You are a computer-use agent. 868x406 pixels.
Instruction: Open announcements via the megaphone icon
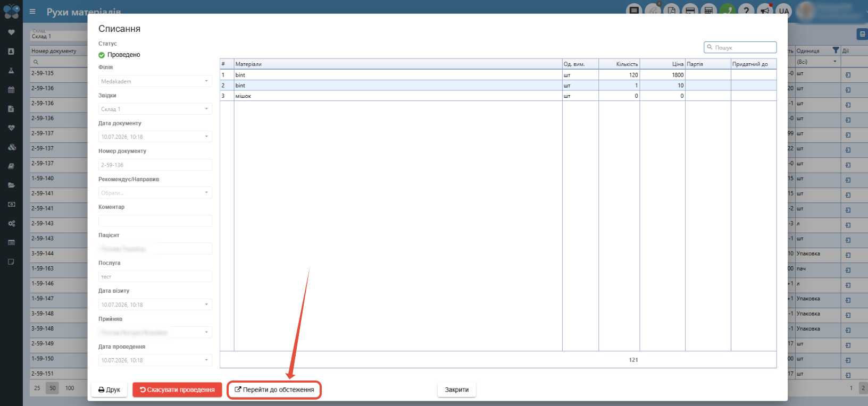[765, 10]
